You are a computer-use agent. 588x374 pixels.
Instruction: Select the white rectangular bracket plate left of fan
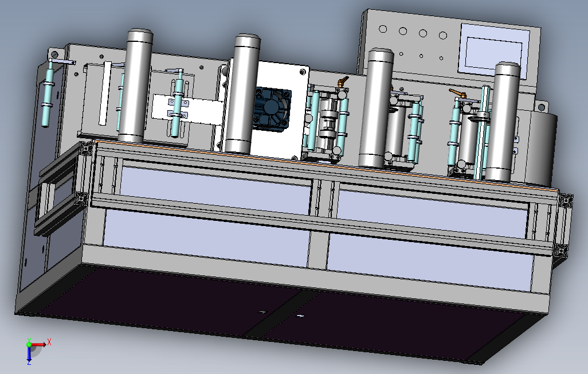(187, 108)
